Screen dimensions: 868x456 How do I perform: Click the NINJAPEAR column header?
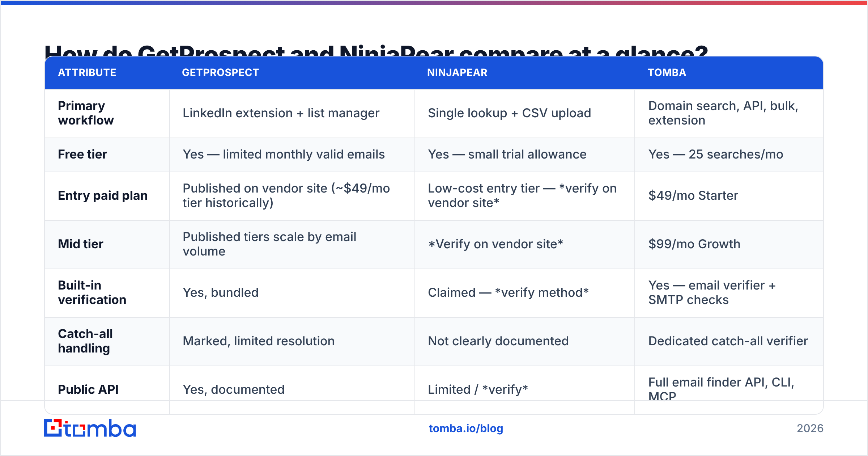pyautogui.click(x=457, y=72)
